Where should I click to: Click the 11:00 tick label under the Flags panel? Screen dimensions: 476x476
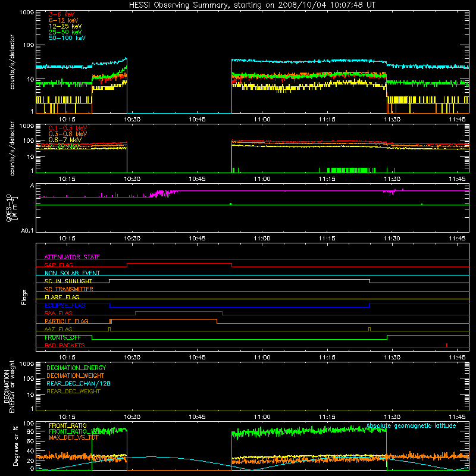click(x=262, y=358)
